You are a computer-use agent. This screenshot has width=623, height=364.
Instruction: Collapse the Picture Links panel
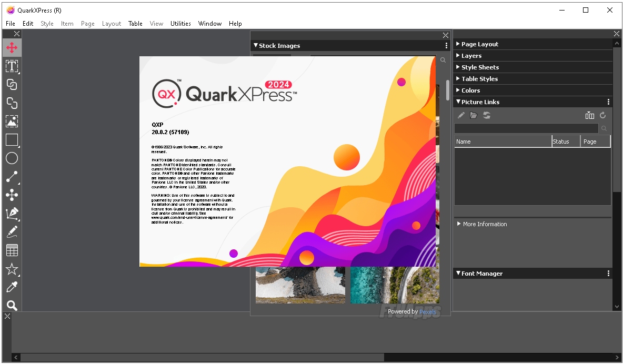pyautogui.click(x=458, y=102)
